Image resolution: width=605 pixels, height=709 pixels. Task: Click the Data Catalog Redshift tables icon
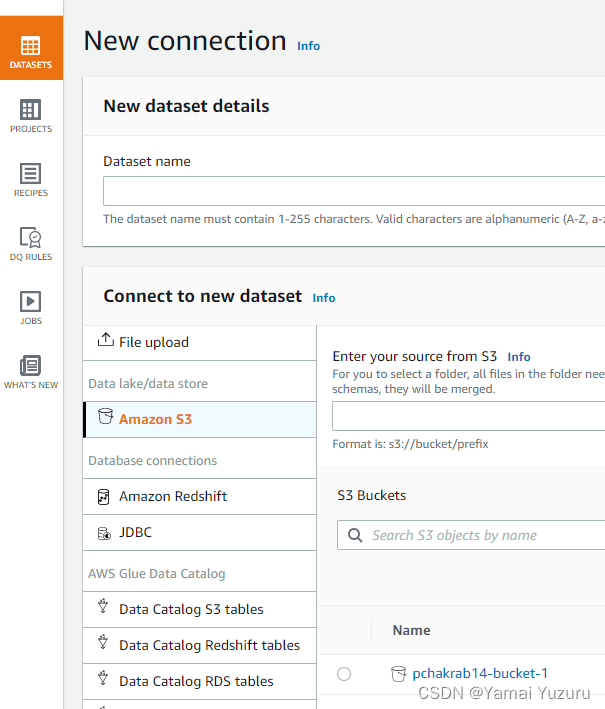tap(103, 642)
